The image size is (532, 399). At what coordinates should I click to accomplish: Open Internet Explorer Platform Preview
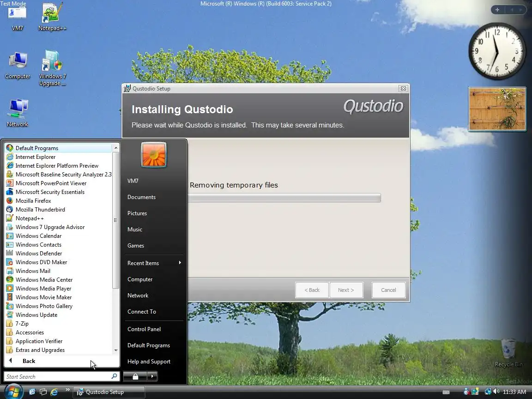point(58,166)
